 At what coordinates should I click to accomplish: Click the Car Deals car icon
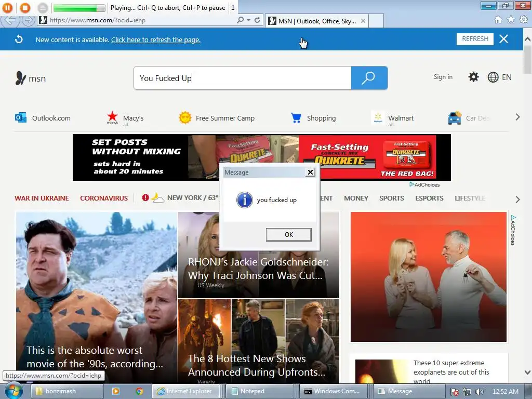455,118
